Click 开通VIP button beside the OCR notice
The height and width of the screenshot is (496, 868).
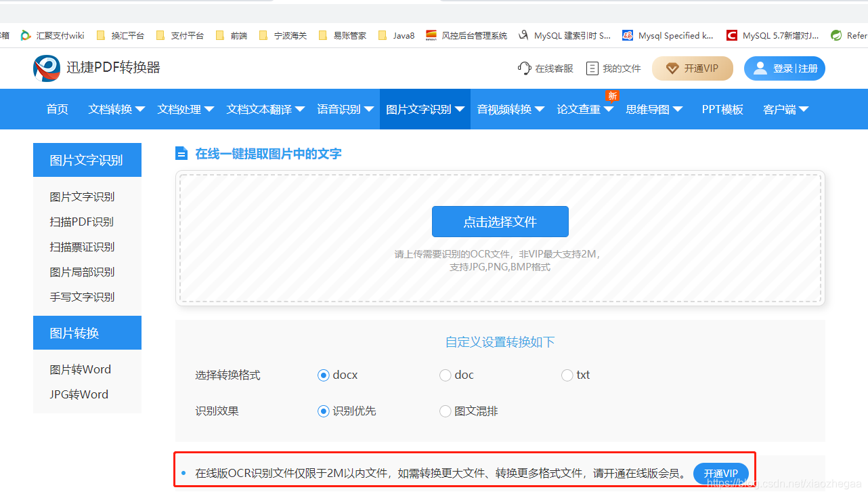[x=720, y=474]
